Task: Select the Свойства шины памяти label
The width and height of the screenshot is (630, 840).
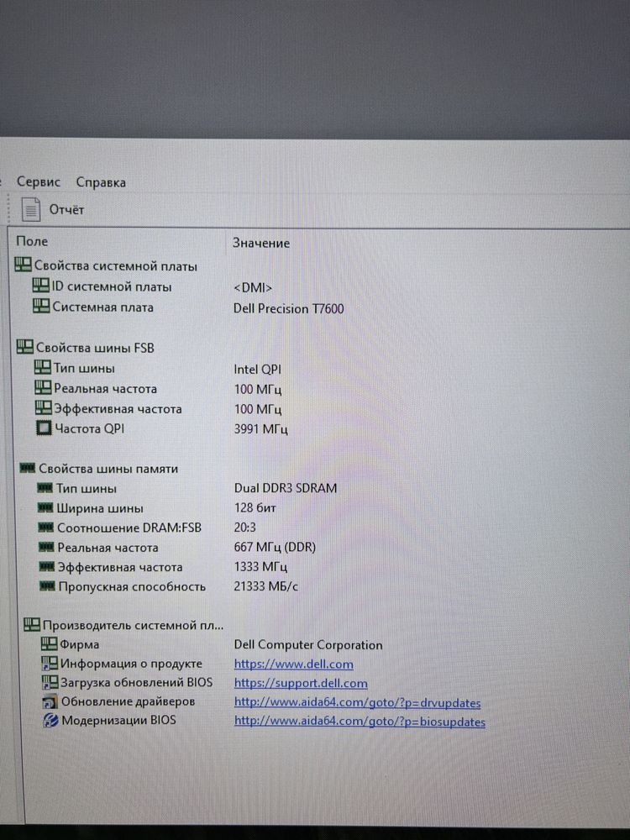Action: click(x=108, y=469)
